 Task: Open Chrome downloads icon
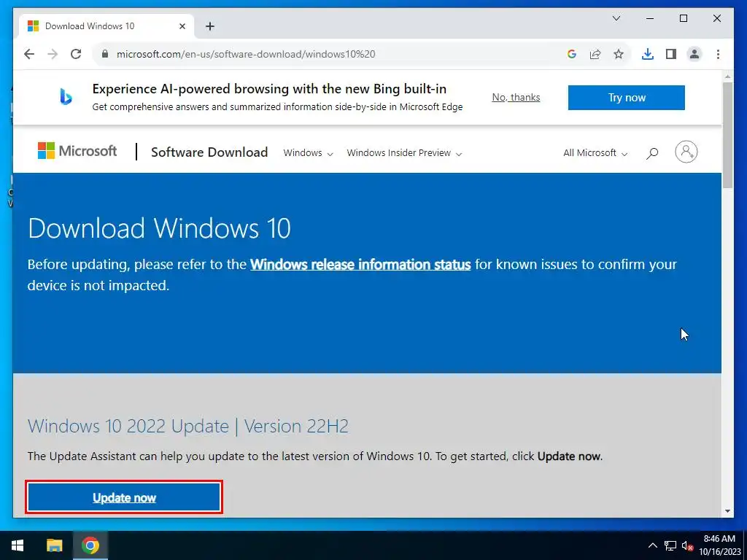point(648,54)
